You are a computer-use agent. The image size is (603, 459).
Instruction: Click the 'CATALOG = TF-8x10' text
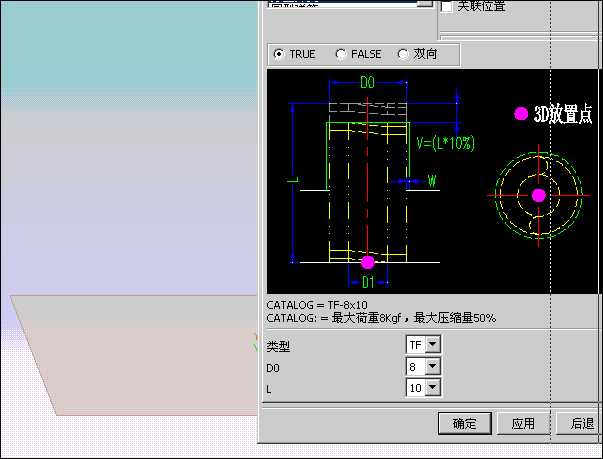(317, 305)
